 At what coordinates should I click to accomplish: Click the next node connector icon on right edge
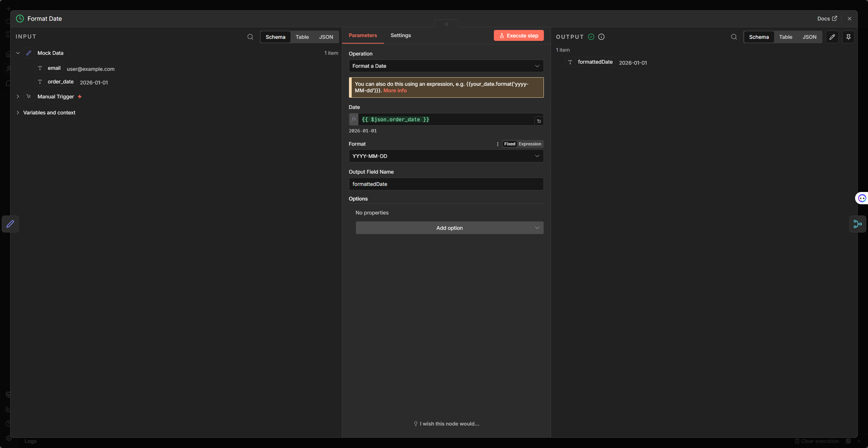[857, 224]
